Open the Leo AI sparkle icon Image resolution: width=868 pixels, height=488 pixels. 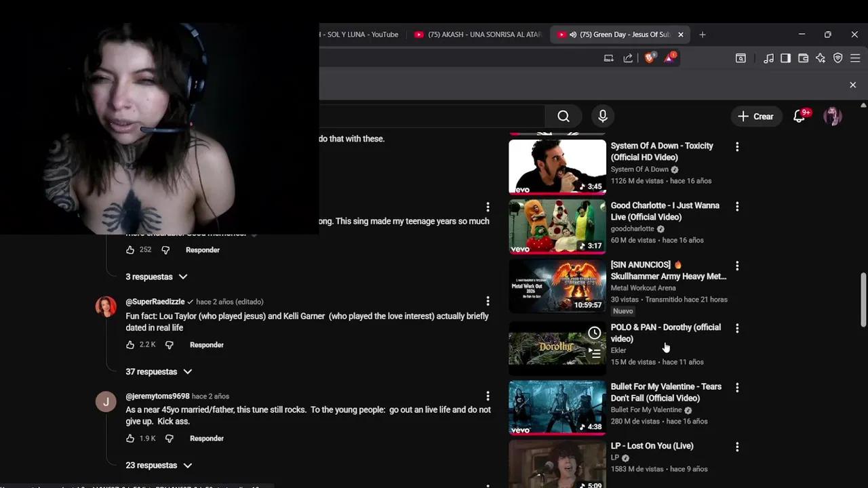tap(821, 58)
